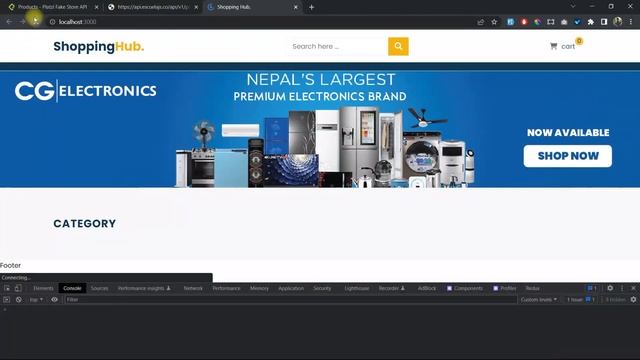Open the Chrome profile avatar
640x360 pixels.
pos(618,22)
